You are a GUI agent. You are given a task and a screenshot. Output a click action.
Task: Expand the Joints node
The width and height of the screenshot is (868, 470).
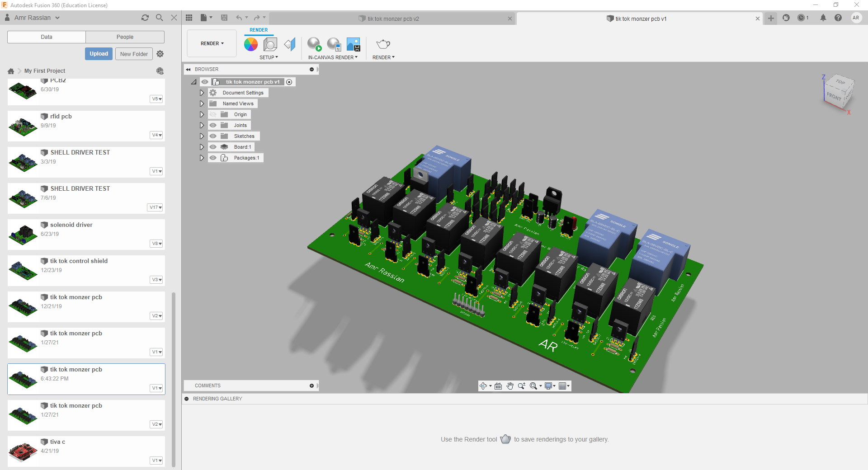(202, 125)
